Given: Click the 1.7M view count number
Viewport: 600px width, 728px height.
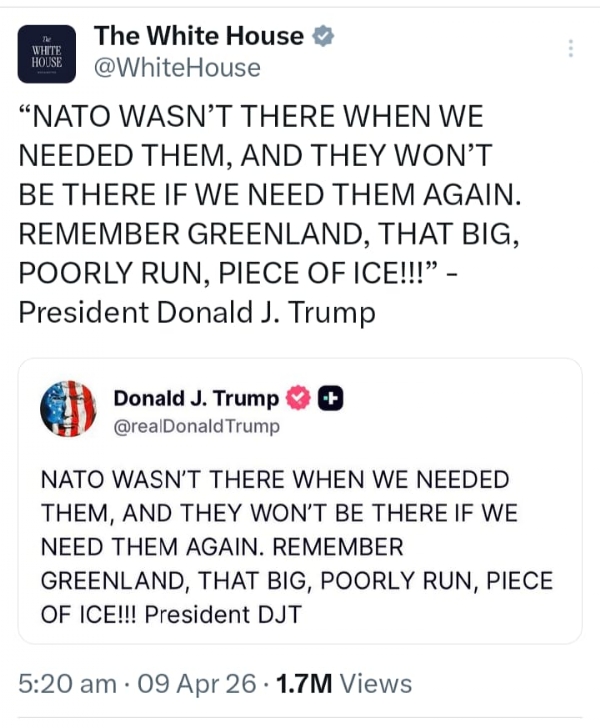Looking at the screenshot, I should [304, 684].
